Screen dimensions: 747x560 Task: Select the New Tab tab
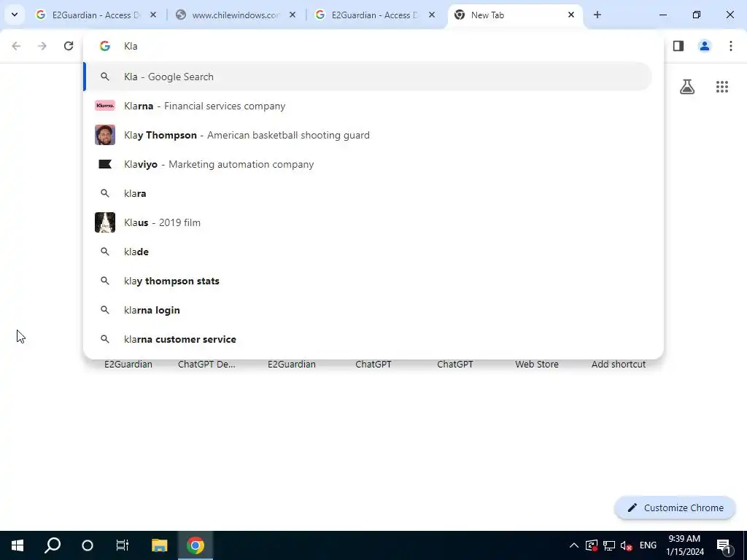[x=515, y=15]
